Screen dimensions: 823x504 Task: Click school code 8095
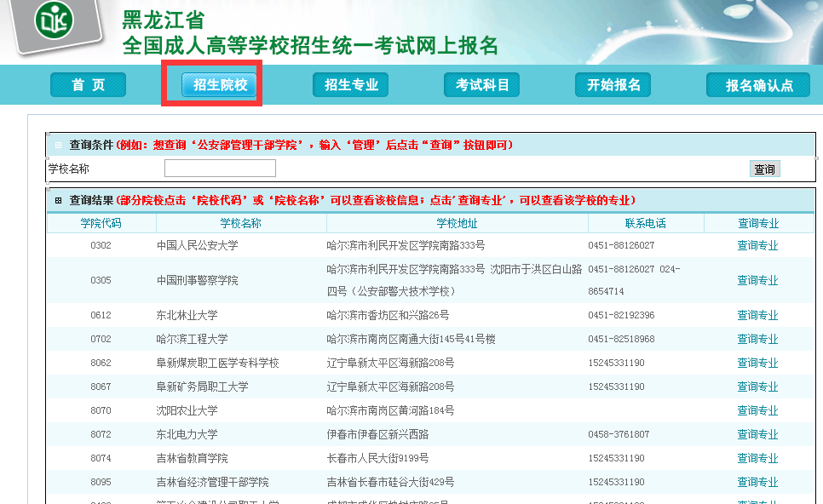(x=101, y=483)
